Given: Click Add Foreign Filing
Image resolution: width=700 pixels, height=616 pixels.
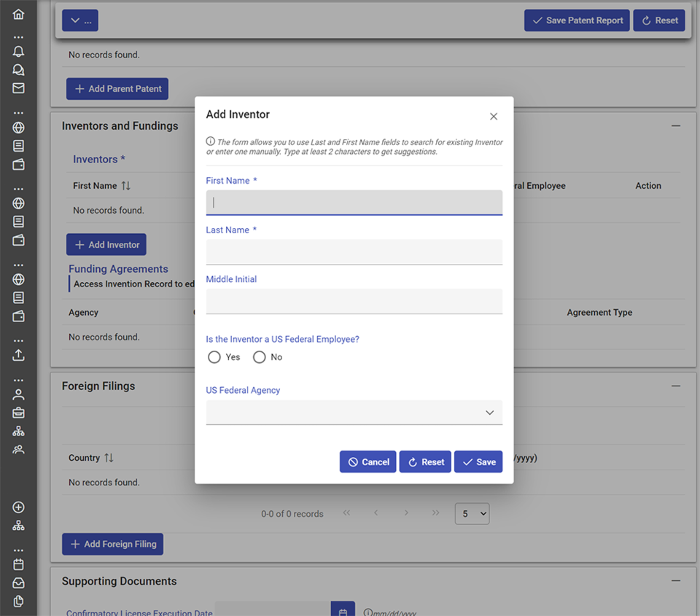Looking at the screenshot, I should [112, 544].
